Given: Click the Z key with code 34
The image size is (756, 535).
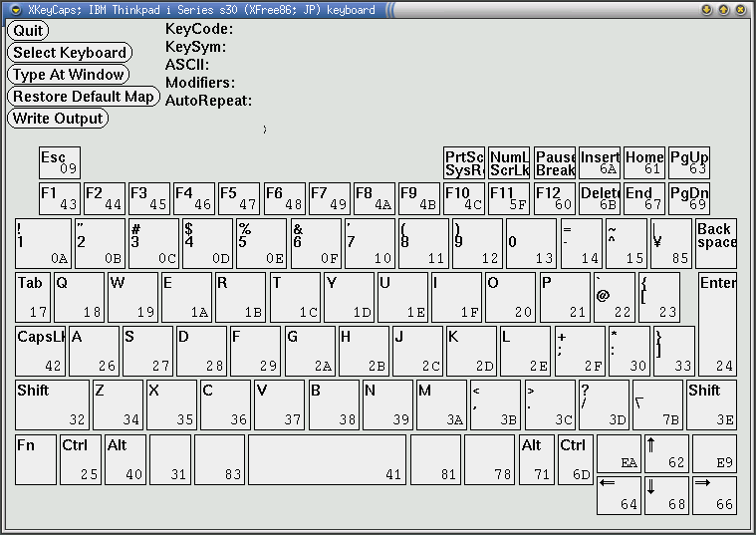Looking at the screenshot, I should click(x=119, y=404).
